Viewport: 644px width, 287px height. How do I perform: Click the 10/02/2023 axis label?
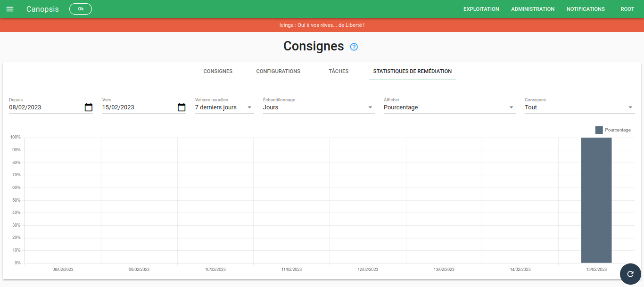point(215,270)
